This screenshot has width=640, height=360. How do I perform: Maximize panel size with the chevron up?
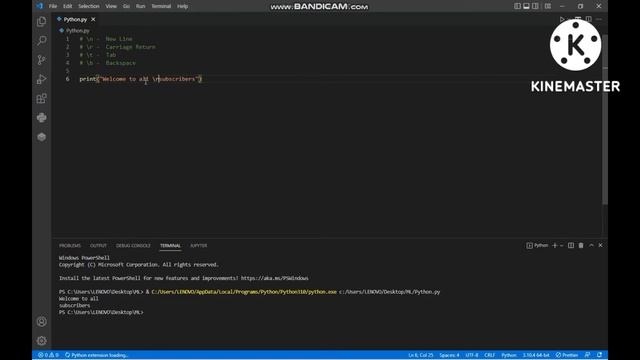coord(591,245)
